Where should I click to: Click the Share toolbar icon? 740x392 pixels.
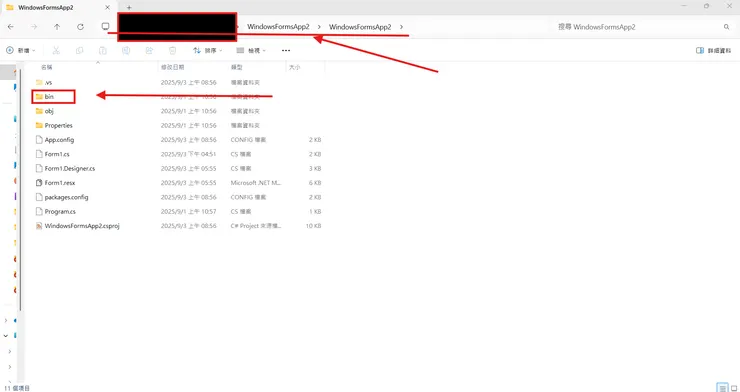149,50
